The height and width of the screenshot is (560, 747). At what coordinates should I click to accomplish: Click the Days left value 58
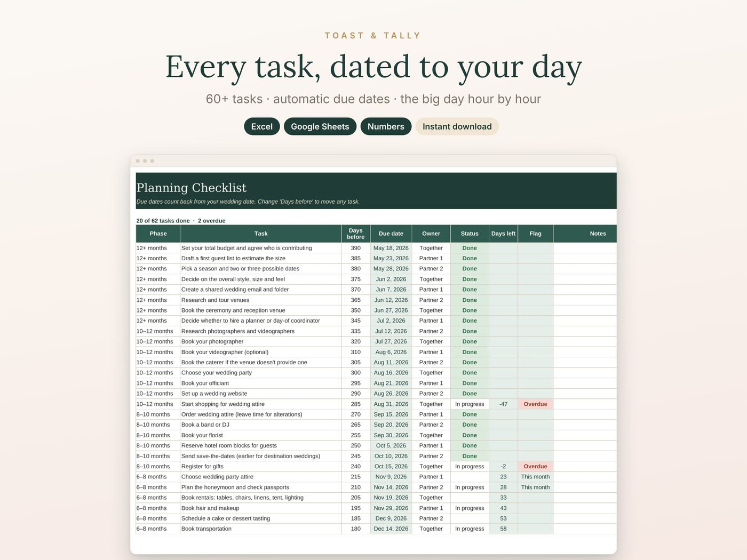pos(503,529)
